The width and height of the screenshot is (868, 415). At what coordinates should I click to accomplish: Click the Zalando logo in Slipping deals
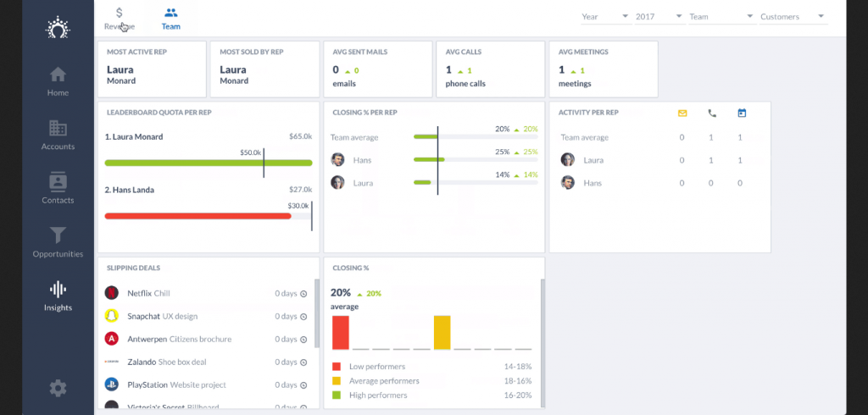(112, 362)
